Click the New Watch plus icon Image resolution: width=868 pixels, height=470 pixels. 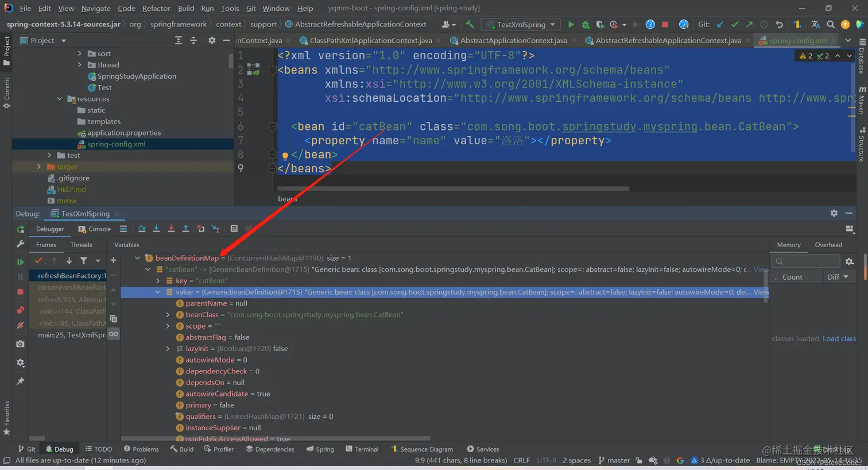(x=113, y=260)
